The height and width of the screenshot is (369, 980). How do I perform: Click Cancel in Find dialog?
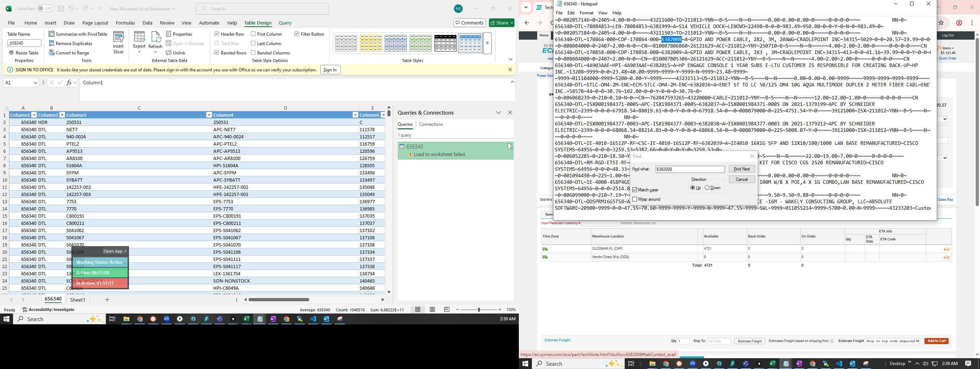742,179
